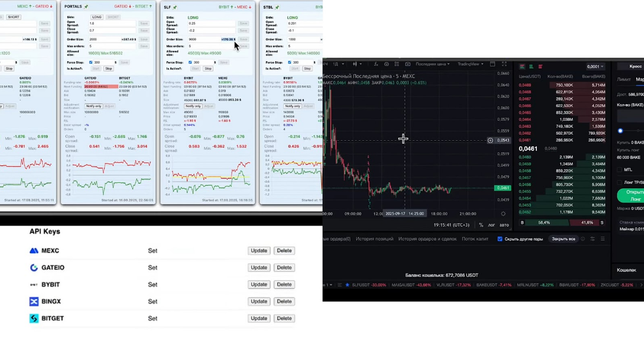The image size is (644, 341).
Task: Toggle Force Stop checkbox in STBL card
Action: 290,63
